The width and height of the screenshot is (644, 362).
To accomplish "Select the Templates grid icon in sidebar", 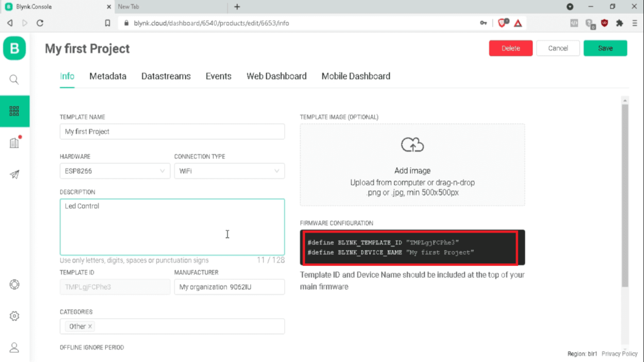I will coord(14,111).
